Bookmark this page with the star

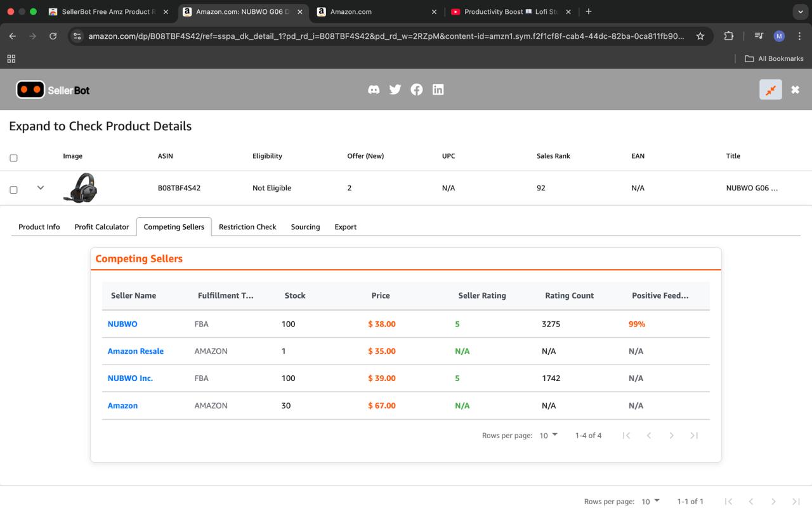pyautogui.click(x=700, y=36)
